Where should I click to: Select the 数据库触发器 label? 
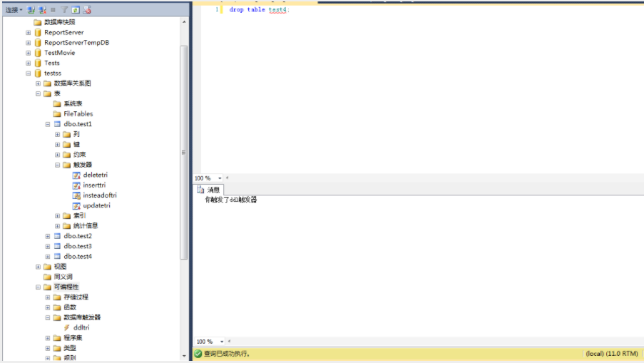click(x=82, y=317)
